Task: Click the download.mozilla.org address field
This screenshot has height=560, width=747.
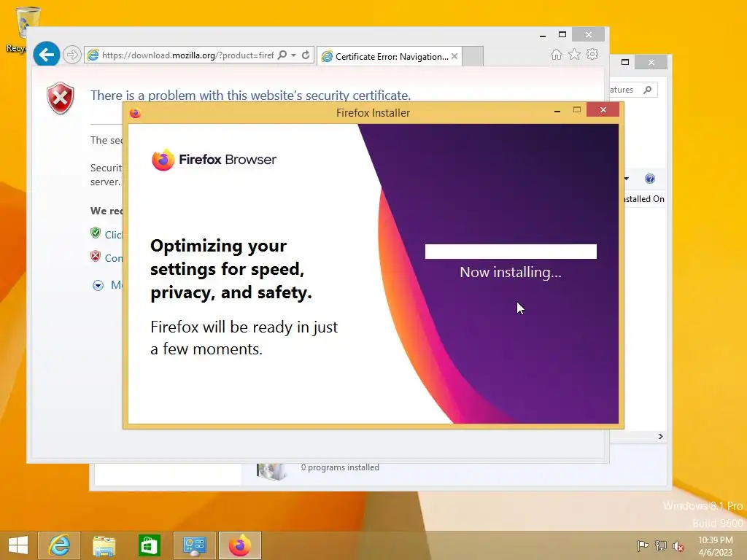Action: point(187,55)
